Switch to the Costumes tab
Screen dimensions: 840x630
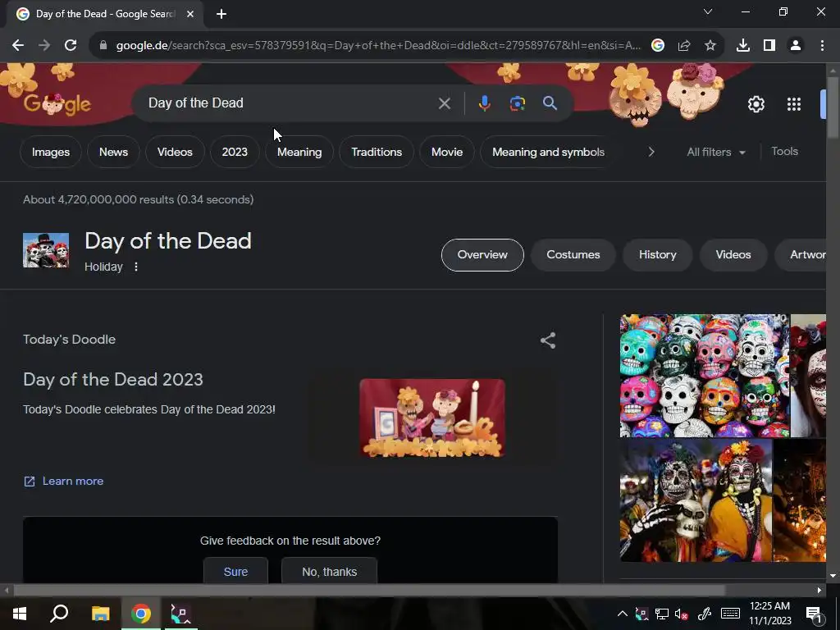(x=573, y=255)
